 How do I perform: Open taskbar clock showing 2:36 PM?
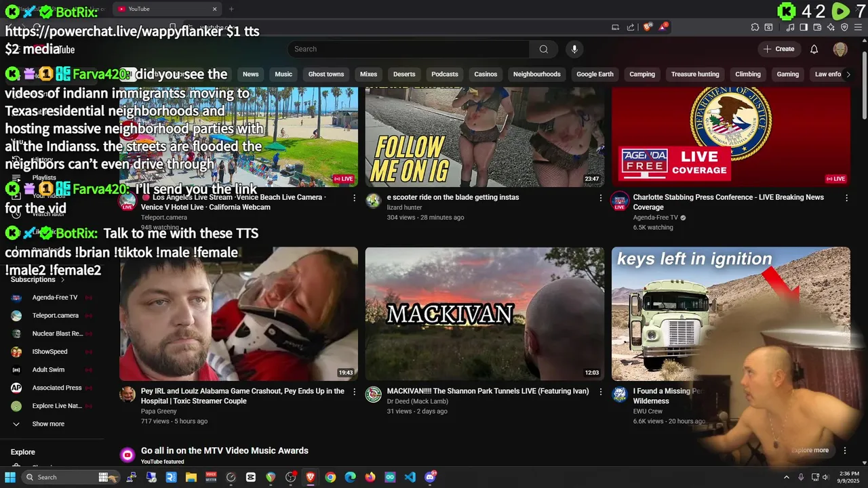tap(849, 477)
